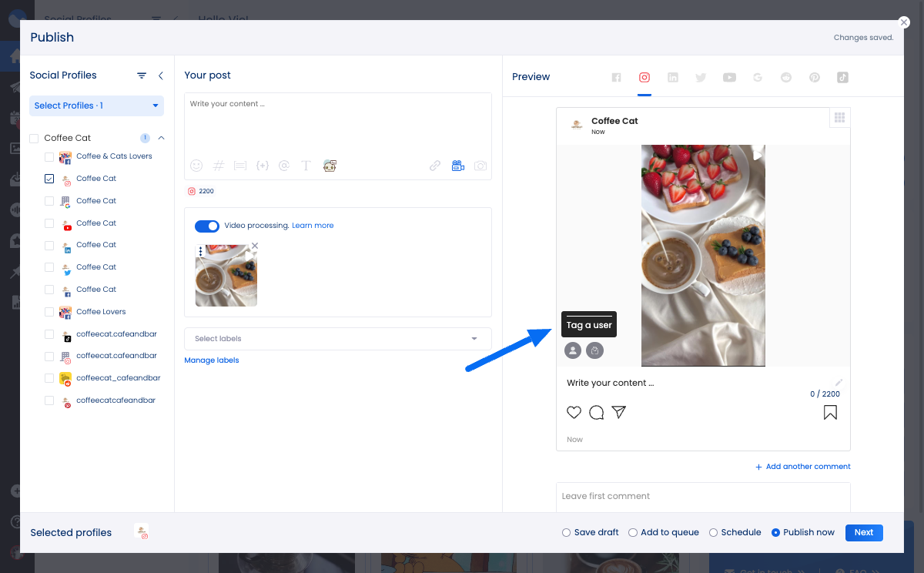
Task: Open the Manage labels link
Action: click(x=212, y=360)
